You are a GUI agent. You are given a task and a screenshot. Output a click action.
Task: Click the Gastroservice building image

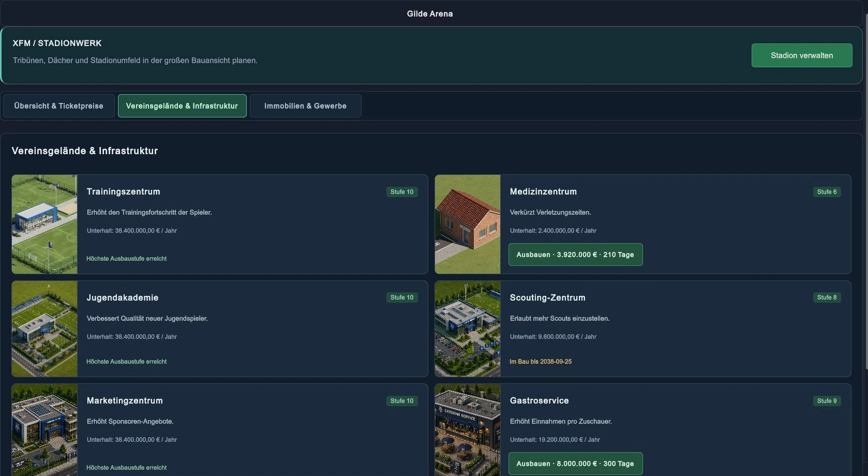tap(468, 430)
